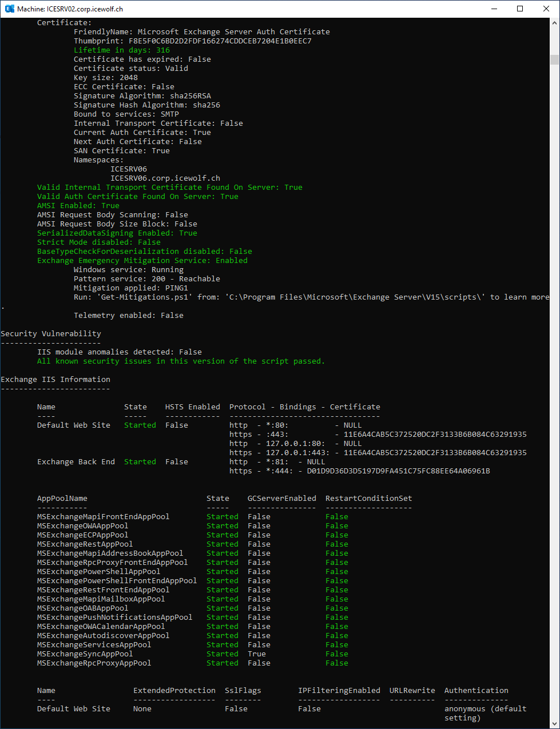Screen dimensions: 560x729
Task: Click 'MSExchangeMapiFrontEndAppPool' row
Action: click(193, 517)
